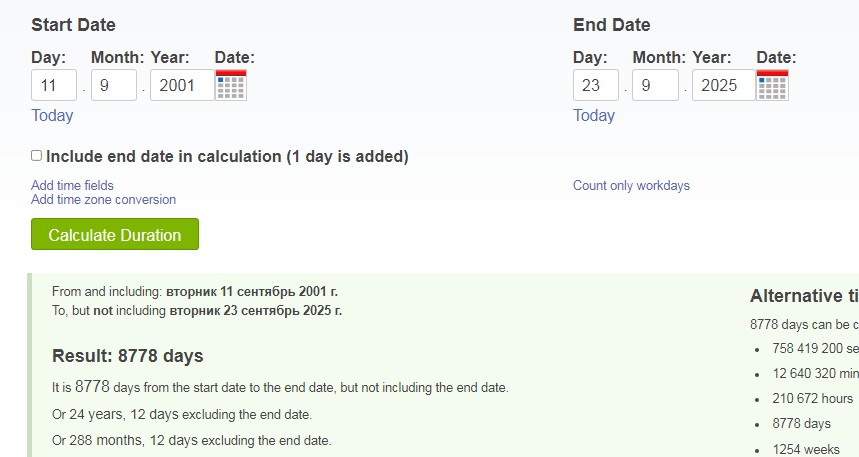Viewport: 859px width, 457px height.
Task: Focus the End Date year field
Action: click(x=723, y=85)
